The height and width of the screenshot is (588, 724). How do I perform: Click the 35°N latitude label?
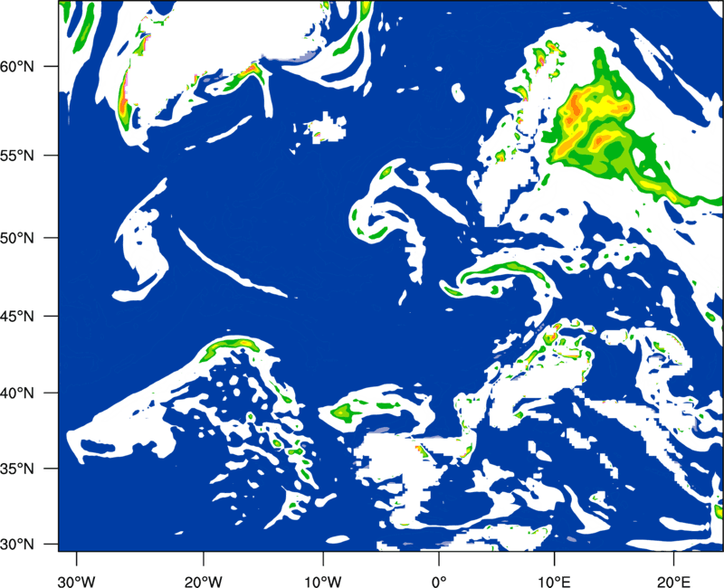tap(17, 469)
